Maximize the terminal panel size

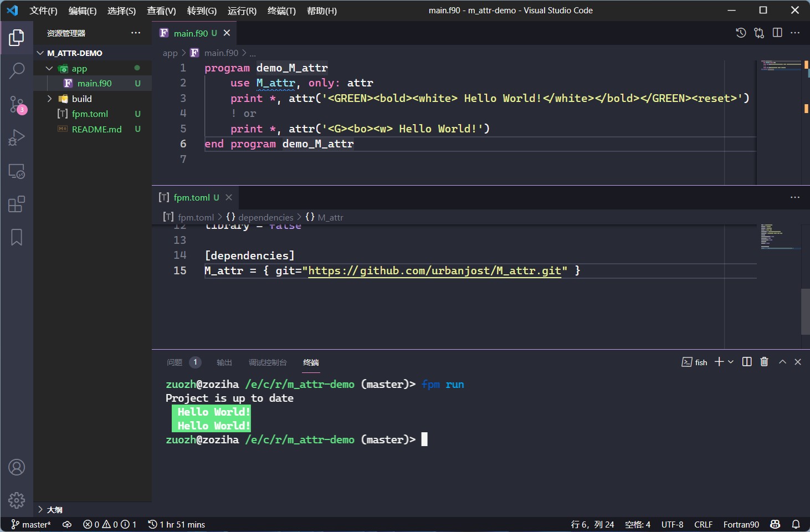[782, 362]
